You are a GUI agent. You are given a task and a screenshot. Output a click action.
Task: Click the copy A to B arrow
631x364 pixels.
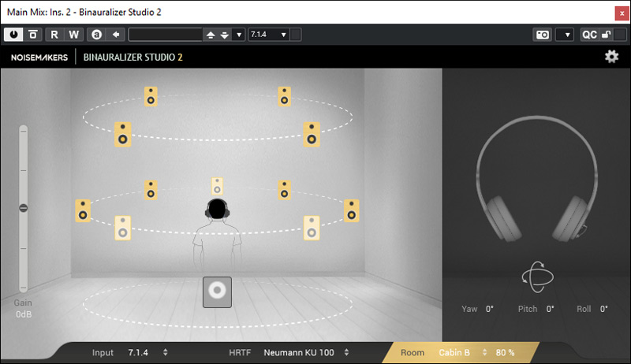tap(116, 35)
